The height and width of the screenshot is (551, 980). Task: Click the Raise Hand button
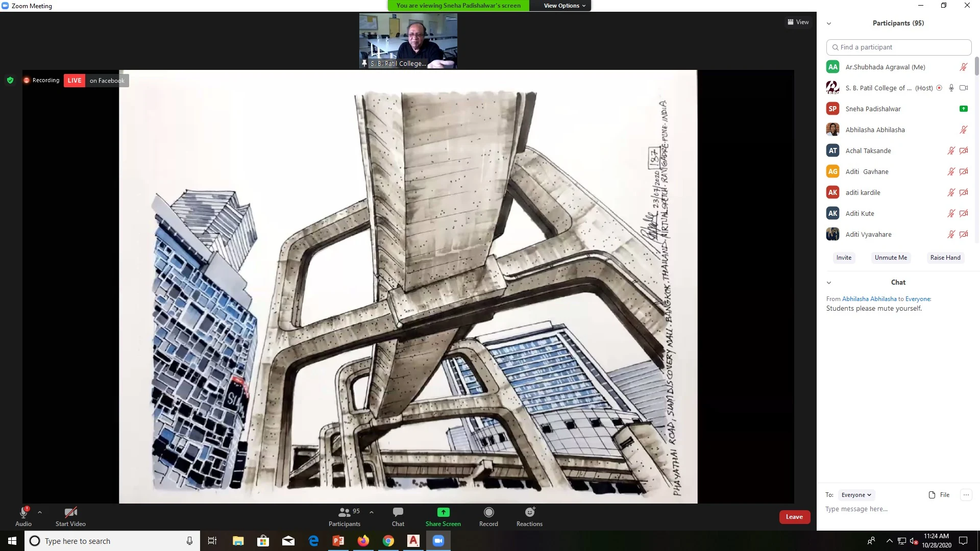point(945,258)
